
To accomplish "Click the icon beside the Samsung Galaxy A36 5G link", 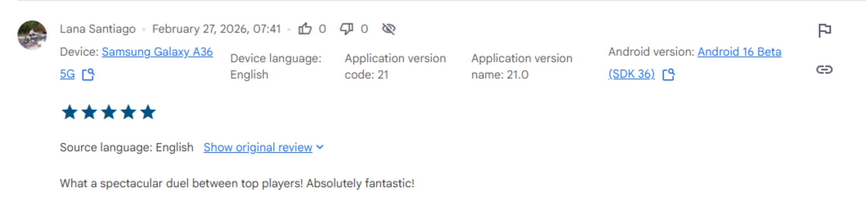I will 88,74.
